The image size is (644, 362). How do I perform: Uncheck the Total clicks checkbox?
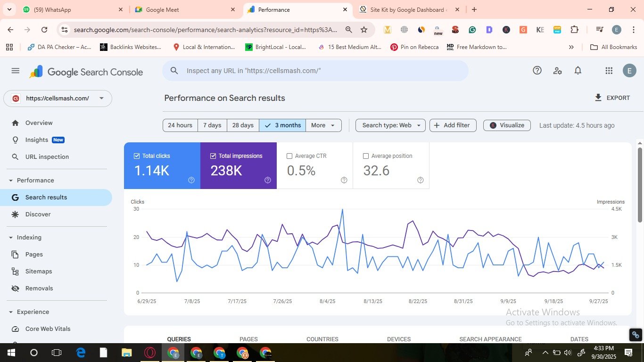137,156
